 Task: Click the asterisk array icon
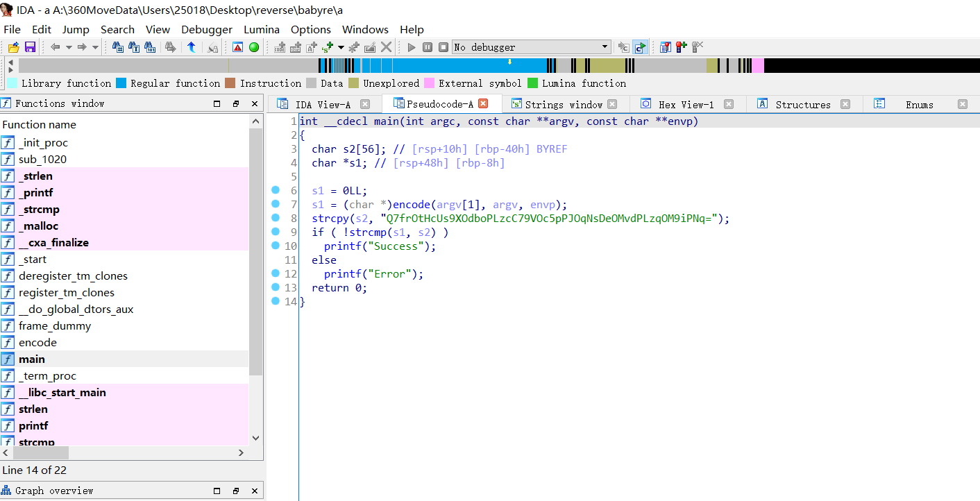pos(354,47)
